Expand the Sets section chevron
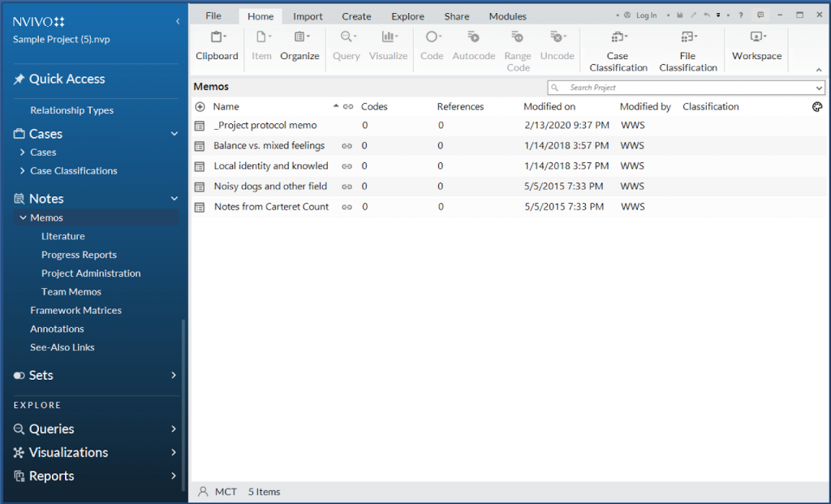Screen dimensions: 831x504 click(x=174, y=375)
